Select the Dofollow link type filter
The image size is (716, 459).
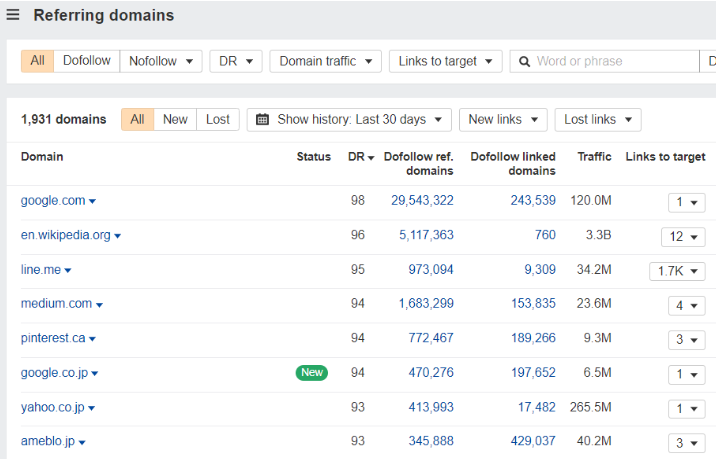point(86,61)
